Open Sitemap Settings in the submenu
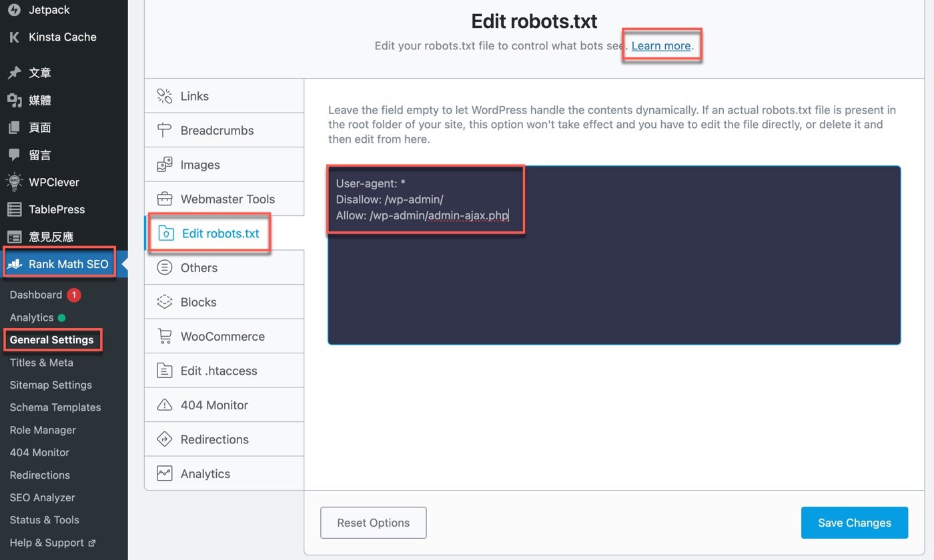The height and width of the screenshot is (560, 934). click(x=51, y=385)
